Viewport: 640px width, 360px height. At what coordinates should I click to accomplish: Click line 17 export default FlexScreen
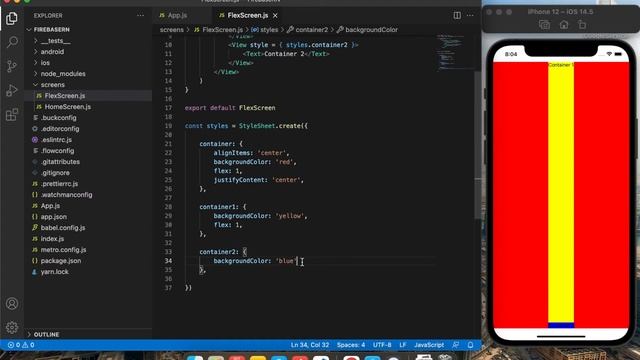click(230, 108)
